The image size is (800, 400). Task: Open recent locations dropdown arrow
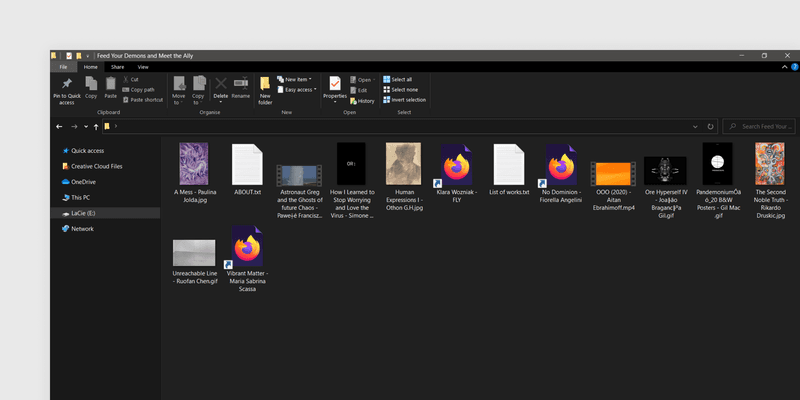click(85, 127)
